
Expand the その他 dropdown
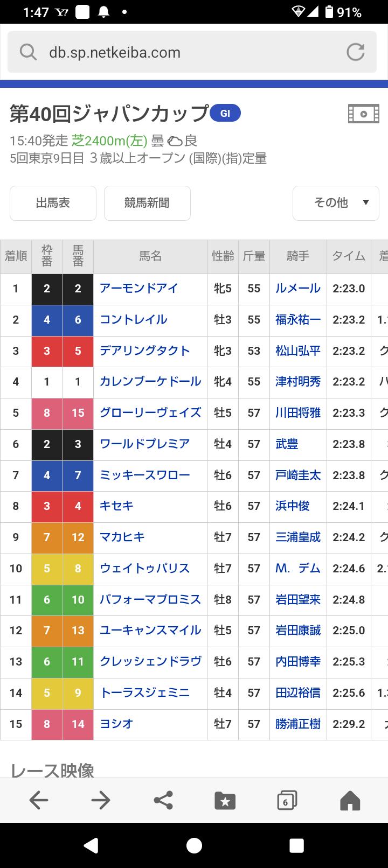[336, 203]
